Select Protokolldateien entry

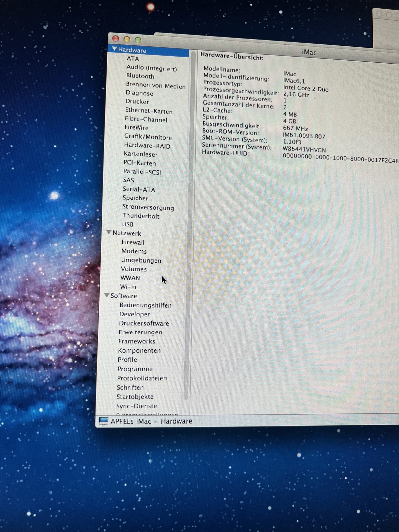click(x=142, y=378)
